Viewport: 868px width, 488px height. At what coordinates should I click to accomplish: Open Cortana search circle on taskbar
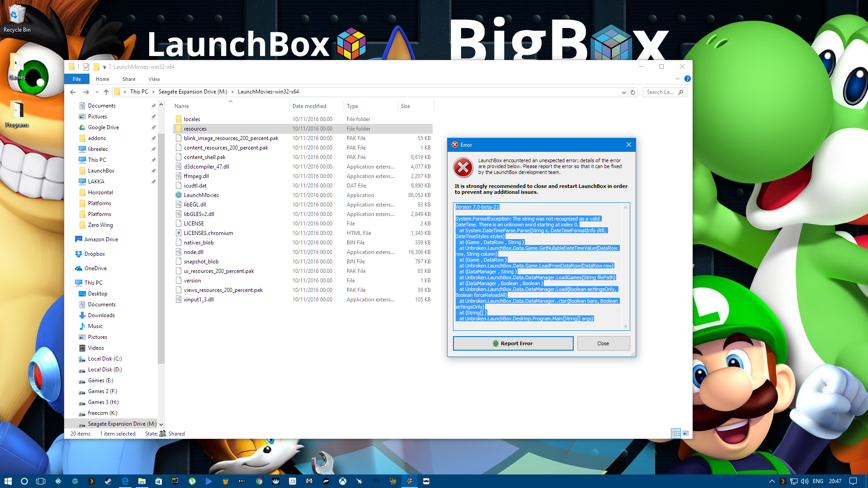(24, 481)
